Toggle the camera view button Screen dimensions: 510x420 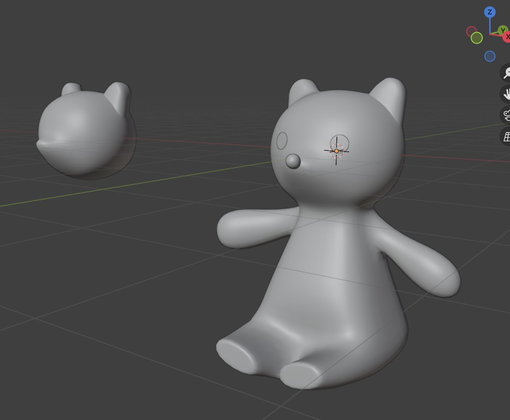506,115
